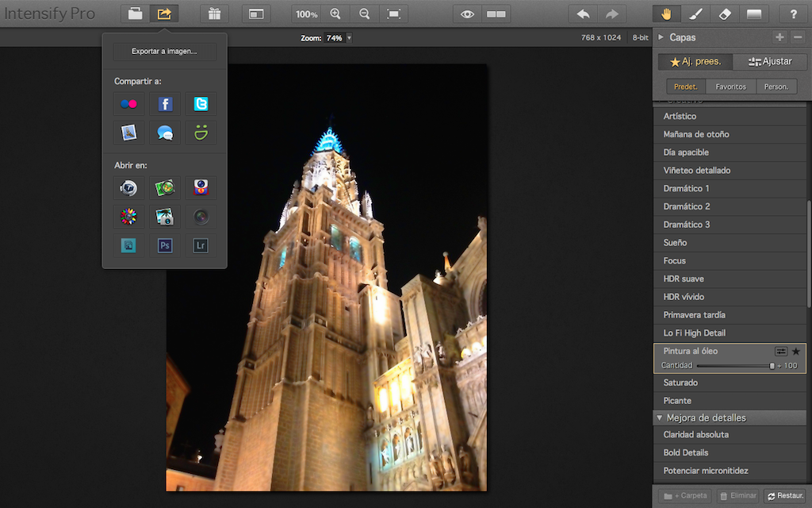The width and height of the screenshot is (812, 508).
Task: Apply Lo Fi High Detail preset
Action: [730, 333]
